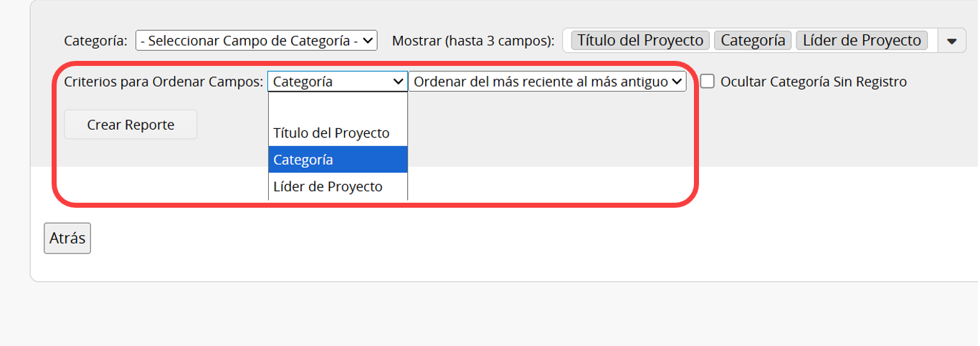Click the 'Criterios para Ordenar Campos:' label

163,82
